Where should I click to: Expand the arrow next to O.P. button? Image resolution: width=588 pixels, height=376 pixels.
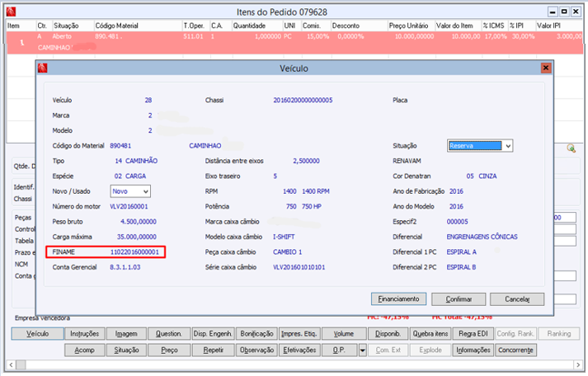pyautogui.click(x=362, y=350)
